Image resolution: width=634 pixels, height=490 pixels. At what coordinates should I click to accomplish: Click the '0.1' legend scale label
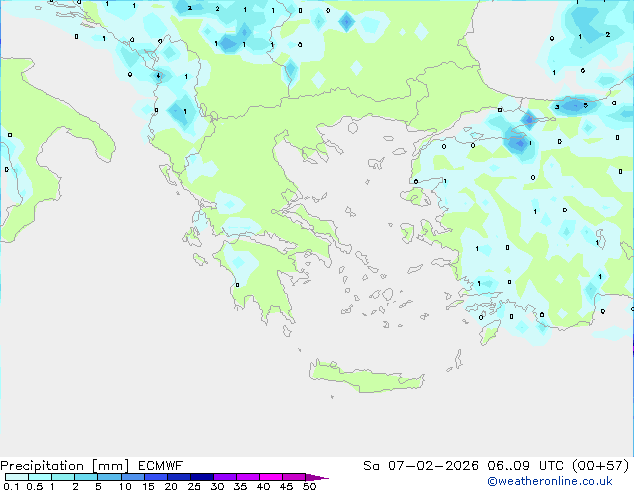coord(9,486)
